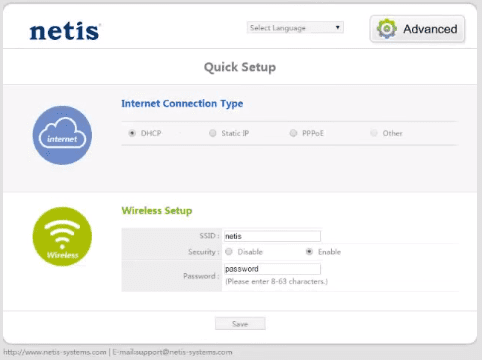The image size is (482, 360).
Task: Select the PPPoE radio button
Action: (x=293, y=133)
